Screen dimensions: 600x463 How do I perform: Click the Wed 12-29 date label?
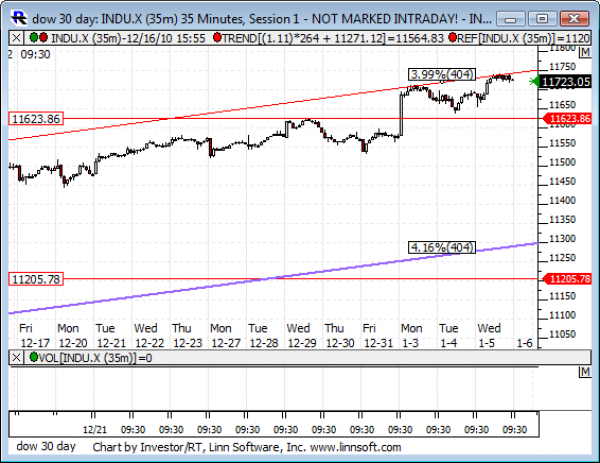[x=302, y=336]
